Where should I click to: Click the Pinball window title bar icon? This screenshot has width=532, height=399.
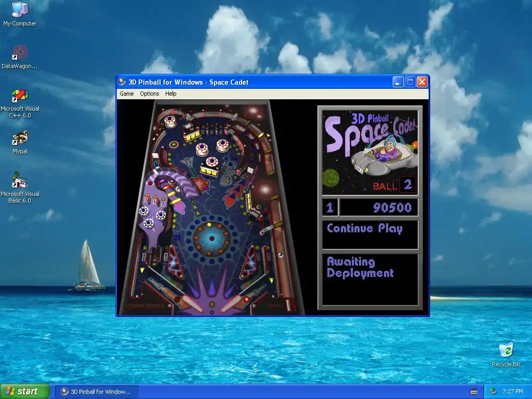point(122,82)
